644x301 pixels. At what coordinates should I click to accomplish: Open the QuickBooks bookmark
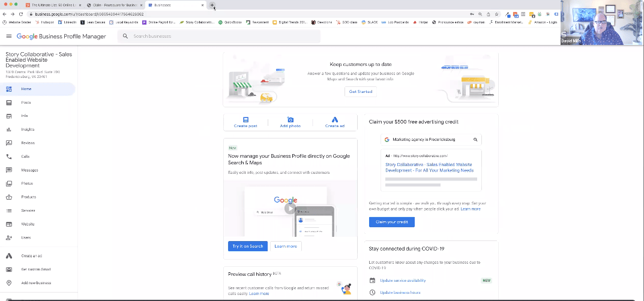click(x=230, y=22)
